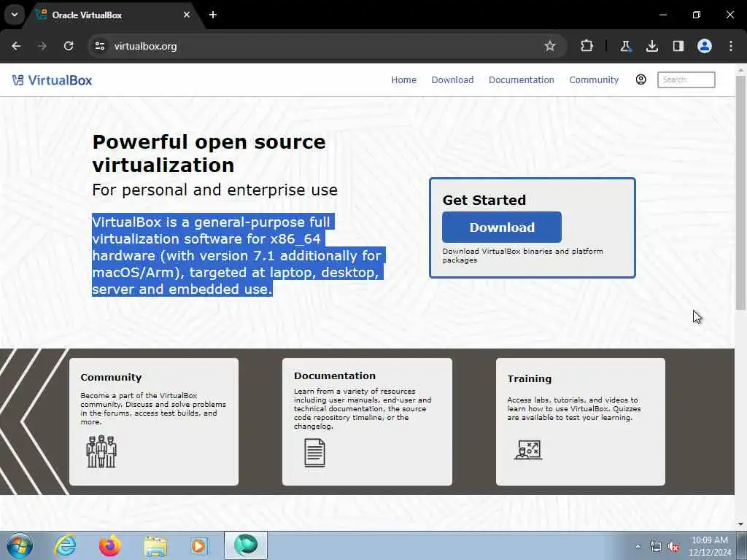Image resolution: width=747 pixels, height=560 pixels.
Task: Open the user account icon in navigation
Action: pos(640,79)
